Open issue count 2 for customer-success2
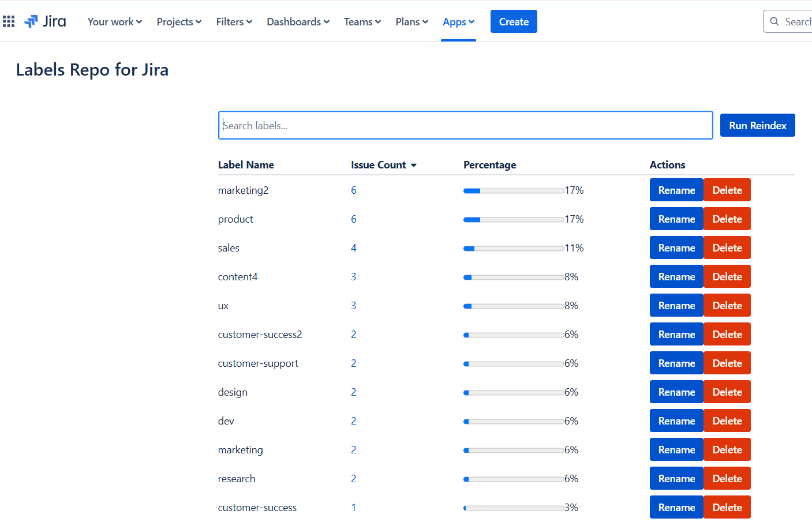 pos(354,335)
